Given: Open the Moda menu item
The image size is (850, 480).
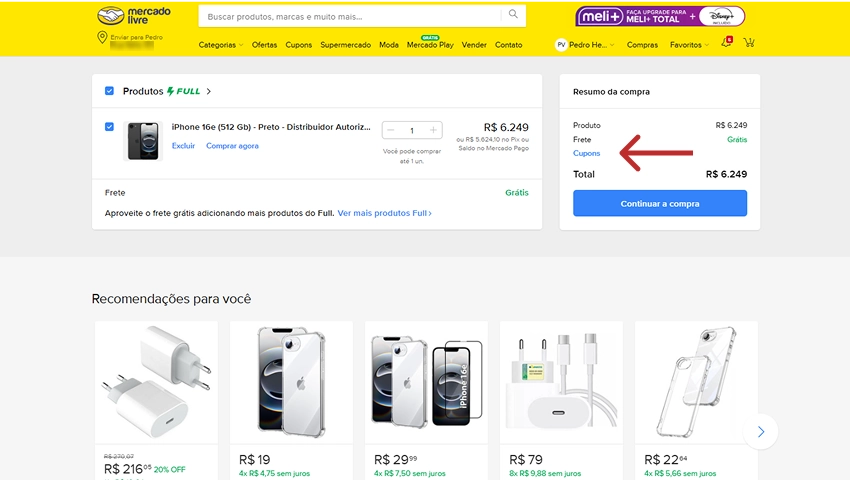Looking at the screenshot, I should (389, 45).
